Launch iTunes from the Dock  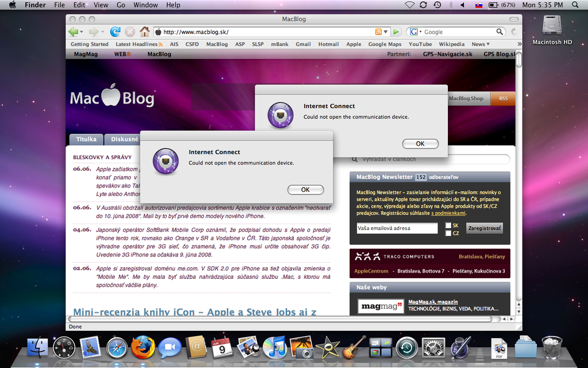coord(274,347)
